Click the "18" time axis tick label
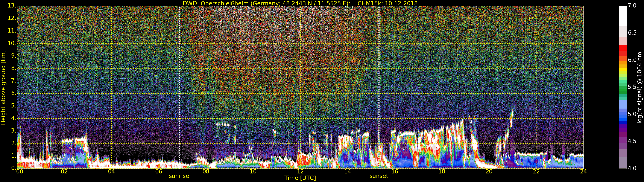 coord(442,172)
